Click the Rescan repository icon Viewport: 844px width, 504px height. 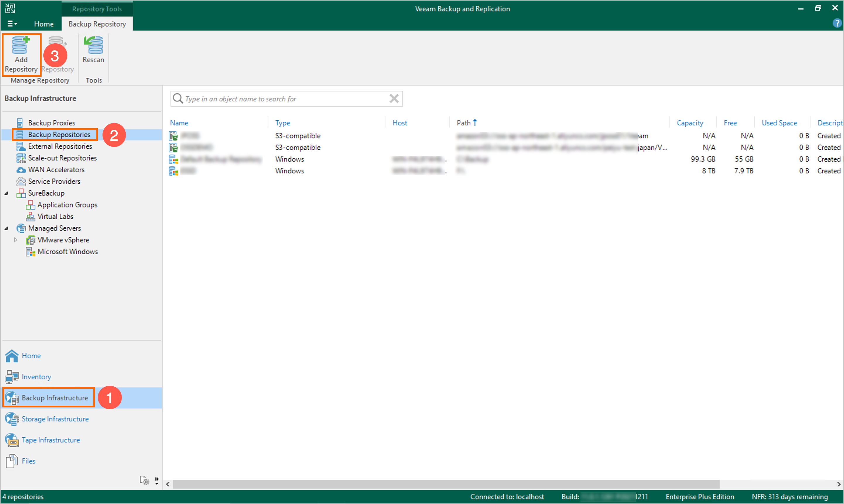93,45
